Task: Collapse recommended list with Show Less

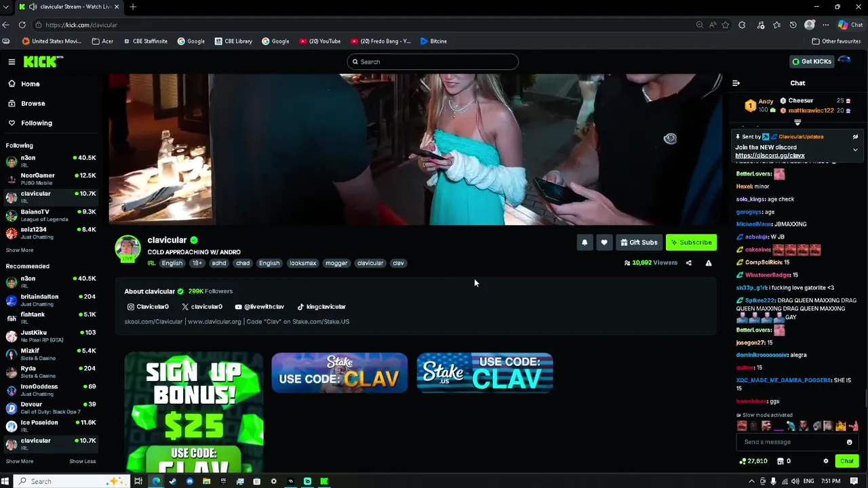Action: point(82,462)
